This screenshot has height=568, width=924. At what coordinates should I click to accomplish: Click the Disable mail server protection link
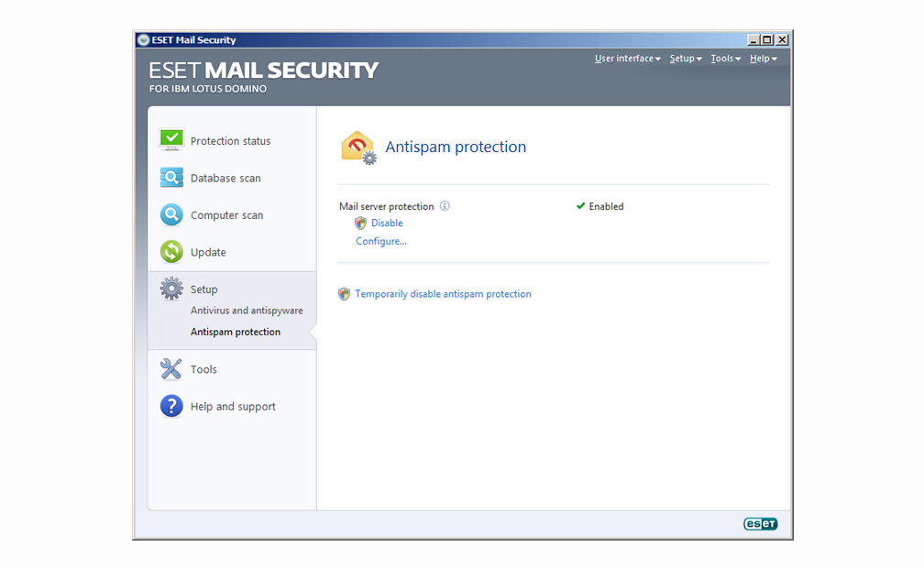[387, 223]
